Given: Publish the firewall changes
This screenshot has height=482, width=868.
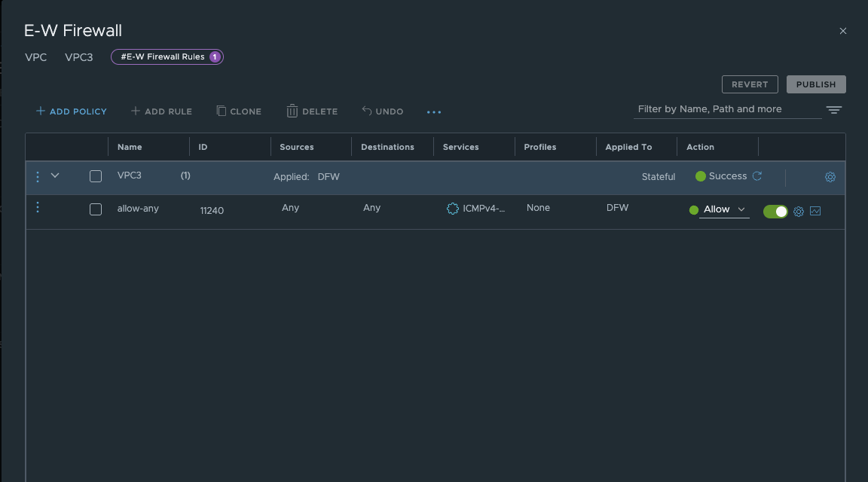Looking at the screenshot, I should 816,84.
